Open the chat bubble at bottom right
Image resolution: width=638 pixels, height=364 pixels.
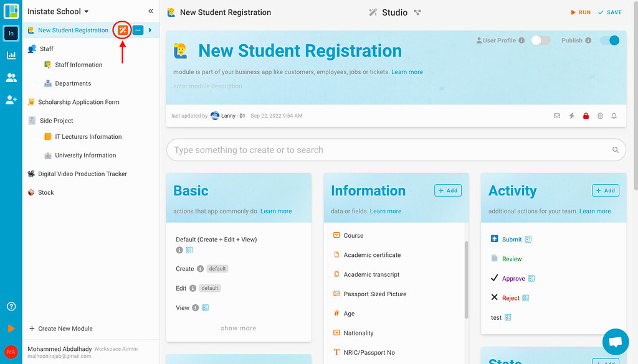616,342
